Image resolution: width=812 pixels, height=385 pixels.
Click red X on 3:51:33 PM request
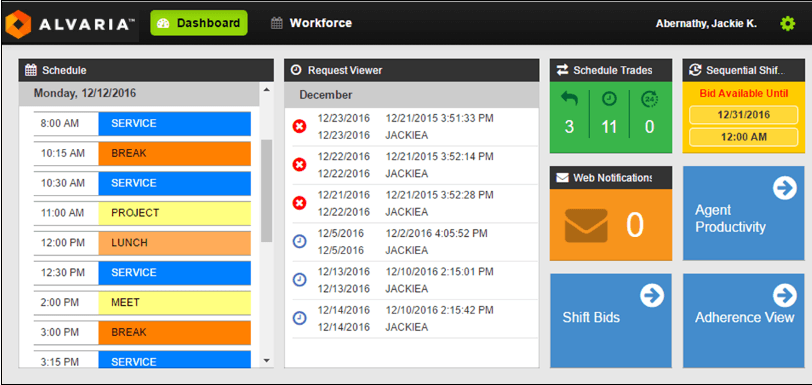tap(299, 126)
